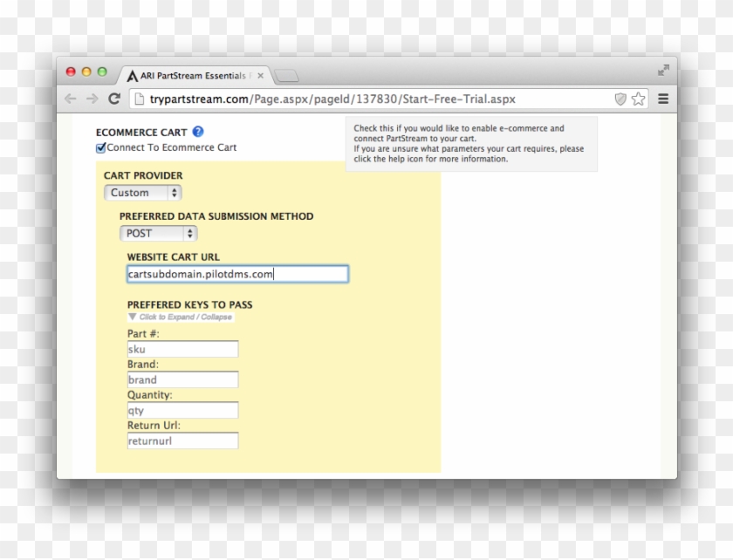Click the red close window button
This screenshot has height=560, width=733.
[x=71, y=72]
